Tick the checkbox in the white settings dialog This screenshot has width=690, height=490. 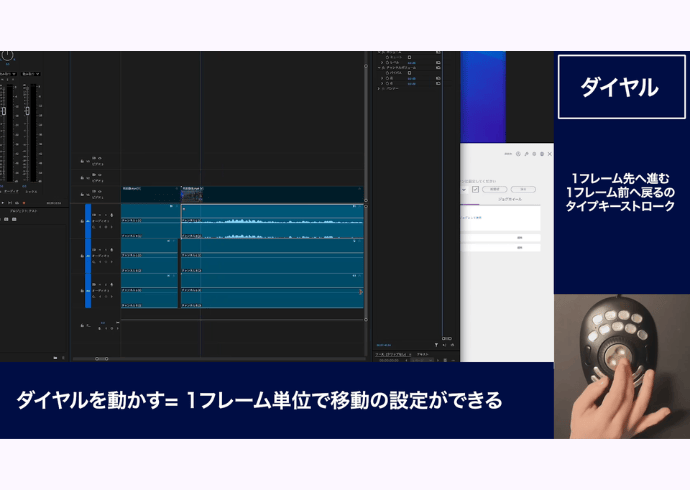475,188
